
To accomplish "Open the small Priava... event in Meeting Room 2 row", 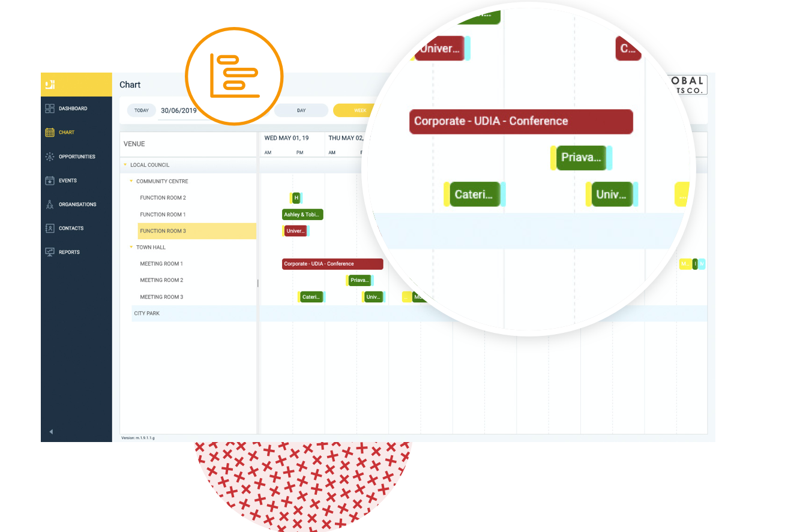I will coord(359,280).
